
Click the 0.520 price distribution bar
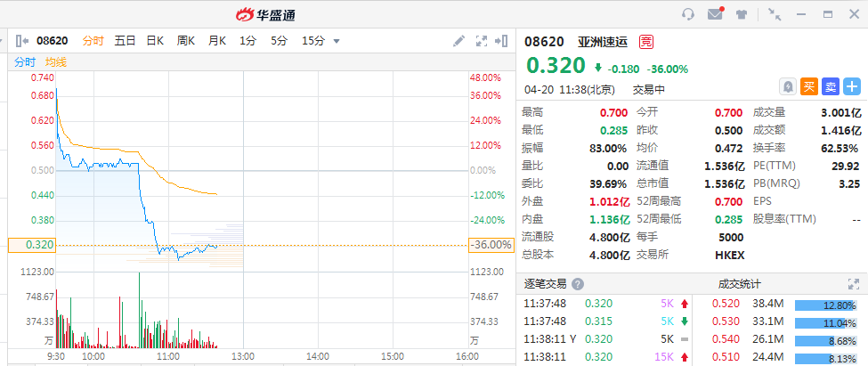coord(826,304)
